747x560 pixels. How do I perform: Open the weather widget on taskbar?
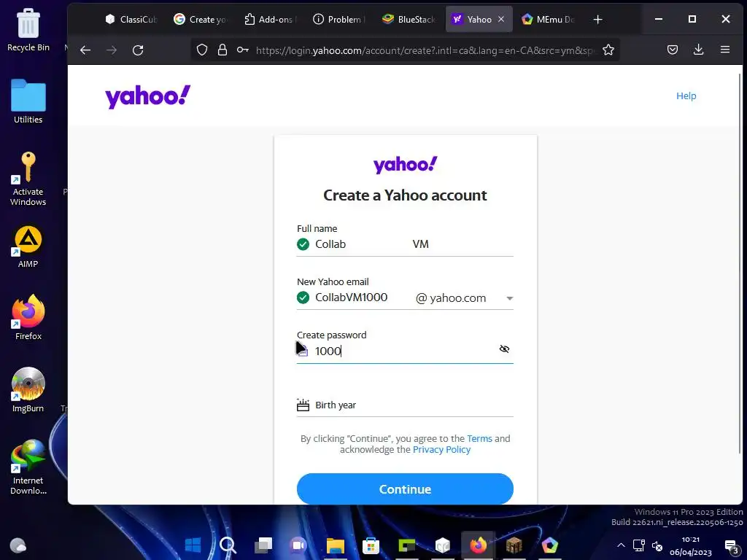tap(18, 545)
